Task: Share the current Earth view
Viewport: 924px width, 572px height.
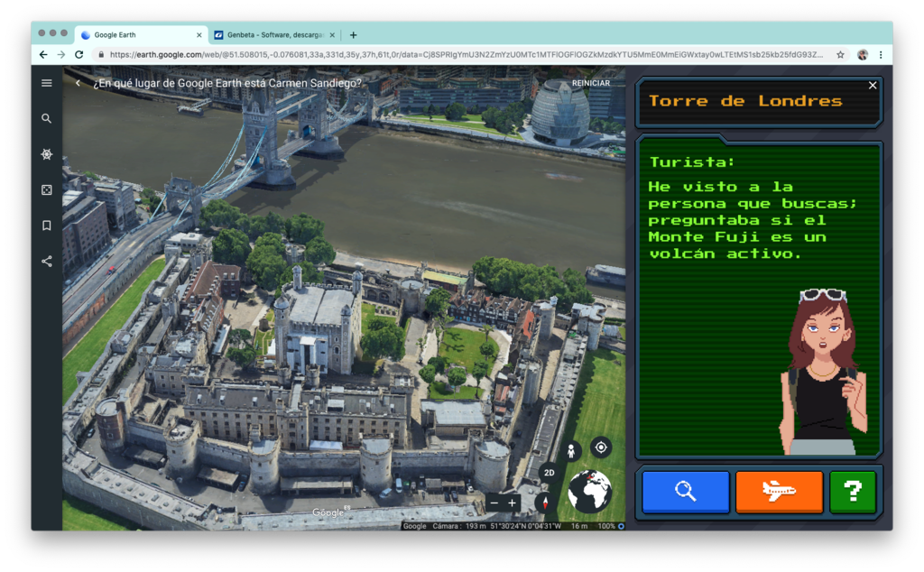Action: 46,262
